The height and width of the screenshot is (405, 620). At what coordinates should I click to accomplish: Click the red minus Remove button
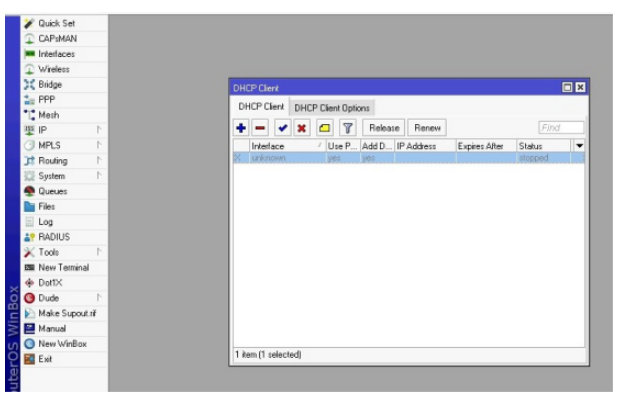coord(260,128)
